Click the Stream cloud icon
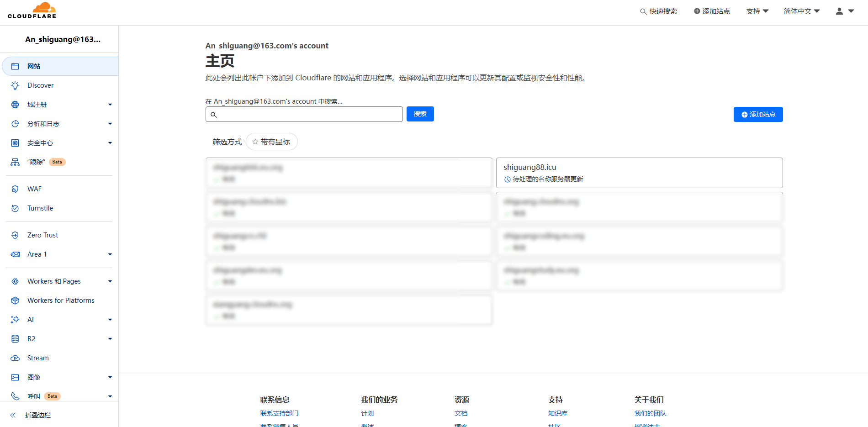Image resolution: width=868 pixels, height=427 pixels. coord(15,358)
